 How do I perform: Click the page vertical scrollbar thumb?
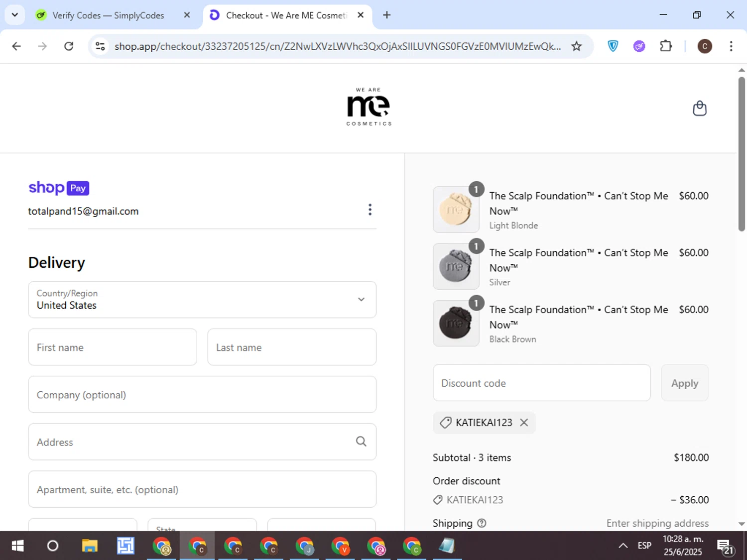click(742, 153)
